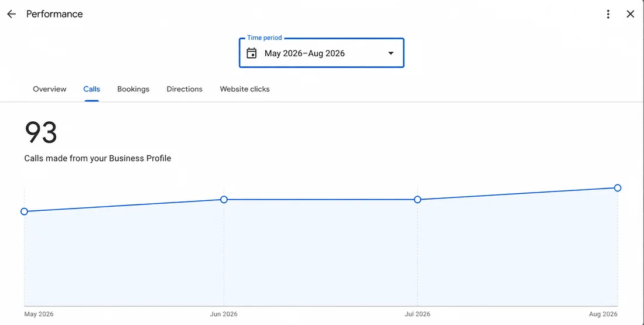Switch to the Overview tab
Viewport: 644px width, 325px height.
49,89
